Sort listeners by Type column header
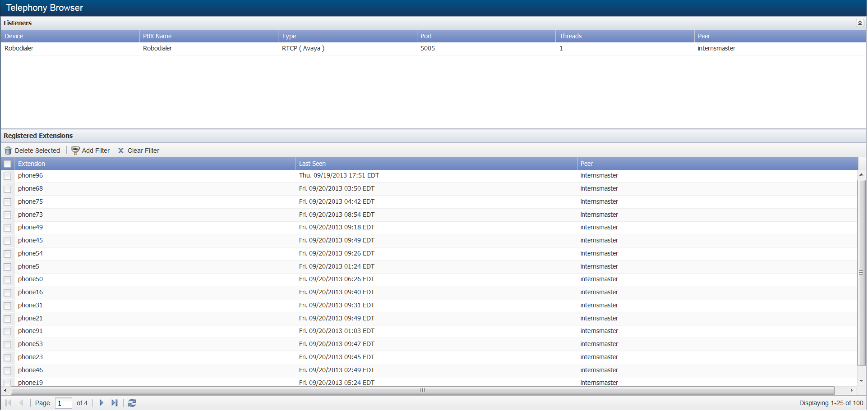This screenshot has width=868, height=411. [x=347, y=37]
